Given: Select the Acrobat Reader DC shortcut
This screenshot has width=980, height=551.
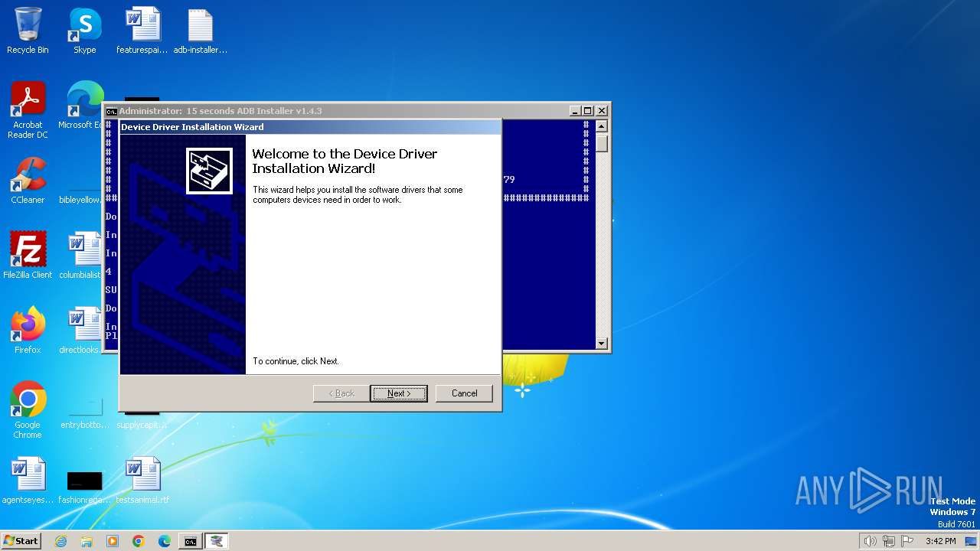Looking at the screenshot, I should click(x=28, y=110).
